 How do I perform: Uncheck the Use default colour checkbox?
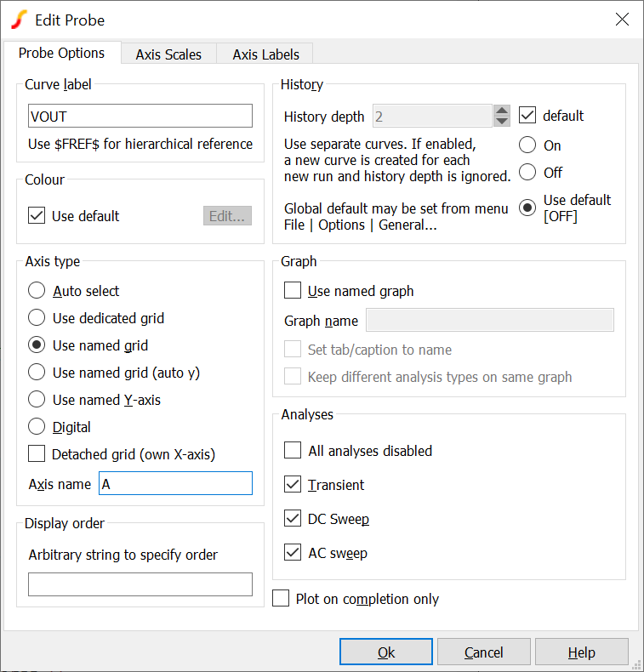click(37, 216)
